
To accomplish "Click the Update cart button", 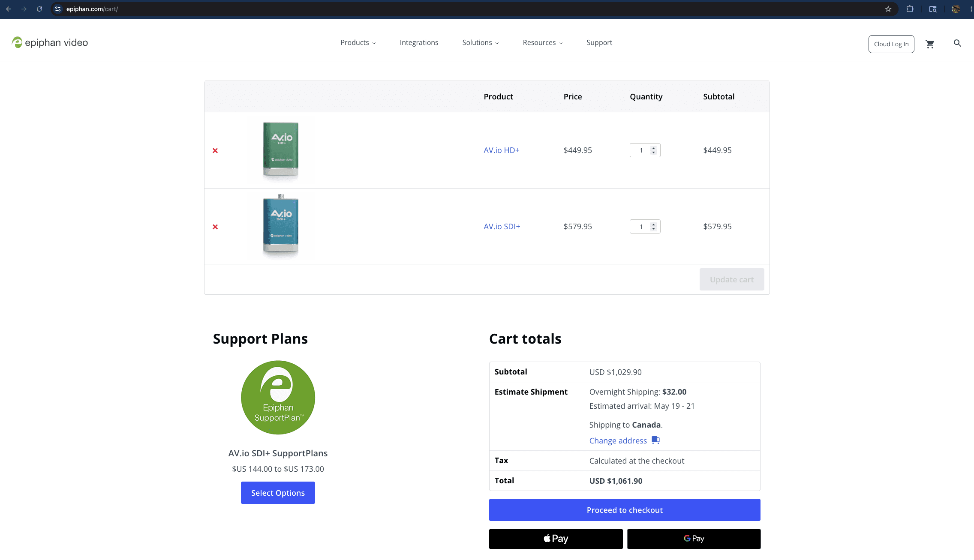I will click(x=732, y=279).
